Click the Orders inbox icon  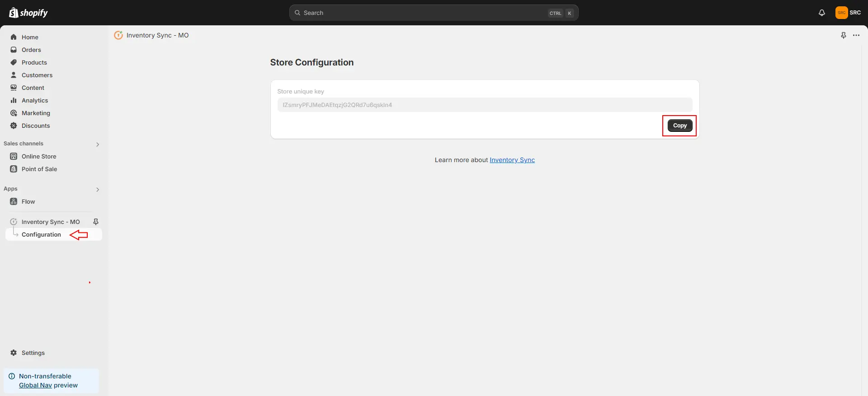point(14,50)
